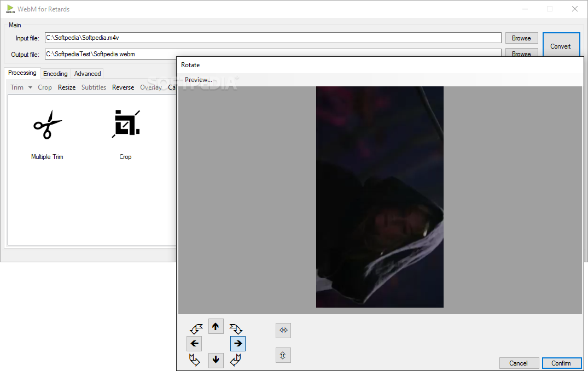Browse for the output file
The width and height of the screenshot is (588, 371).
(x=521, y=53)
